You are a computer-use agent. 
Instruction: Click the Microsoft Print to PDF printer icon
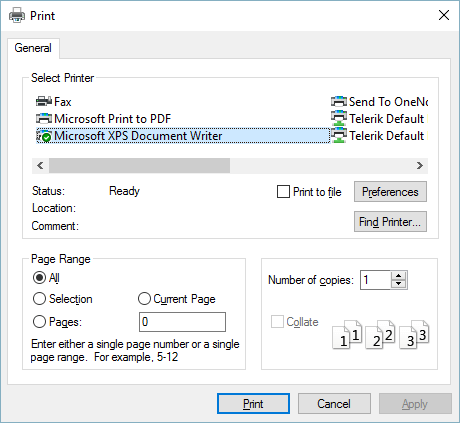click(x=44, y=118)
